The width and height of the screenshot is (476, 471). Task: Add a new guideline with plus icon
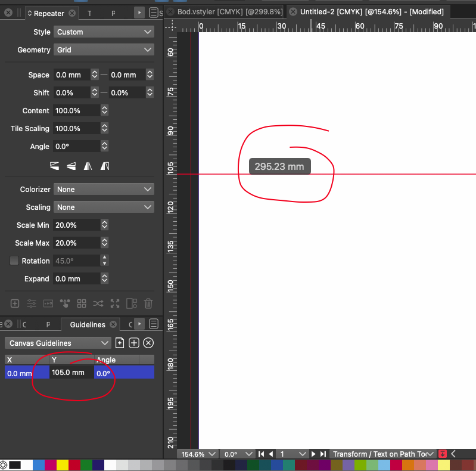coord(134,343)
